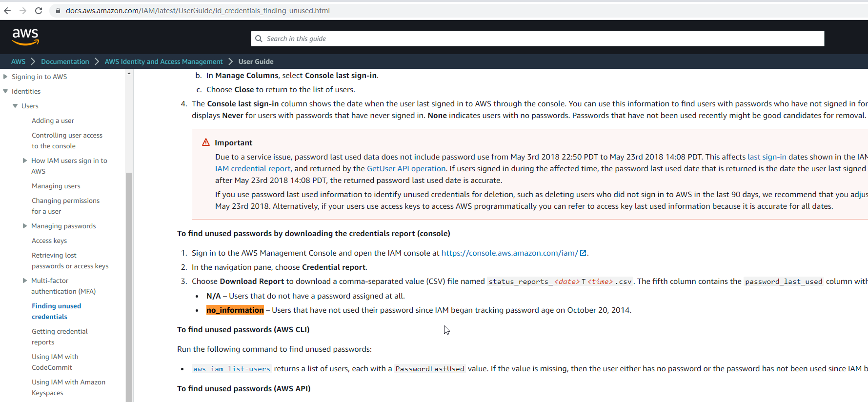Click the aws iam list-users command
Image resolution: width=868 pixels, height=402 pixels.
[x=232, y=369]
